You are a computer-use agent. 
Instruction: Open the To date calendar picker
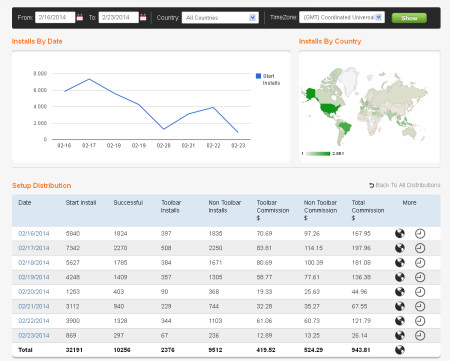click(x=143, y=17)
